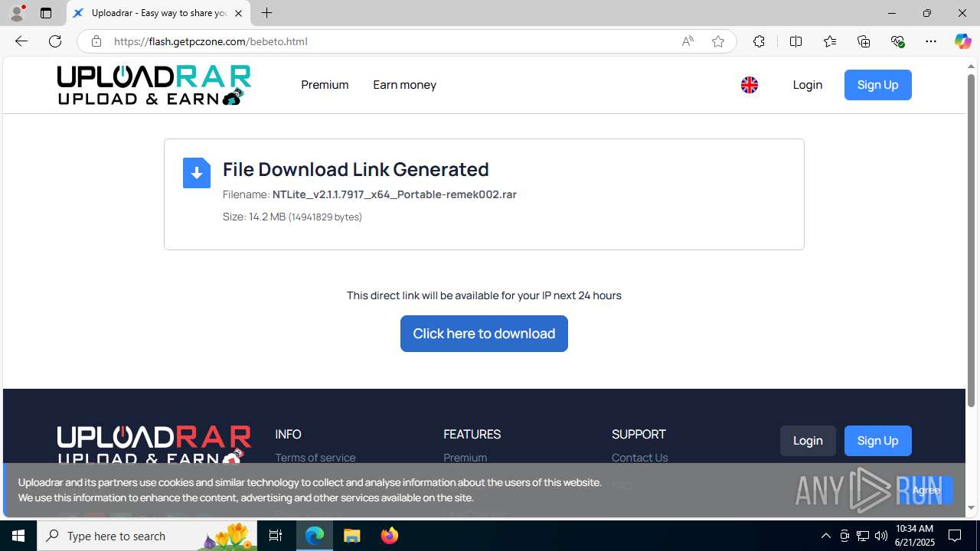Open Edge Settings and more menu
Screen dimensions: 980x551
pos(931,41)
